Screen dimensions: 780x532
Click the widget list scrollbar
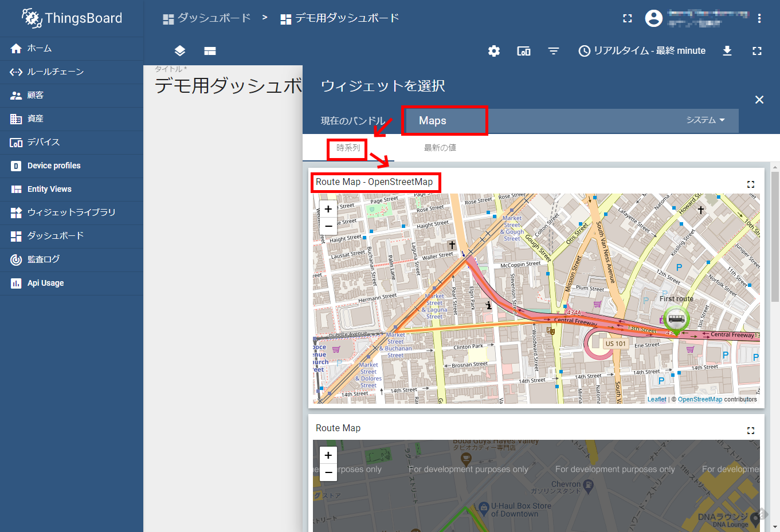(775, 236)
